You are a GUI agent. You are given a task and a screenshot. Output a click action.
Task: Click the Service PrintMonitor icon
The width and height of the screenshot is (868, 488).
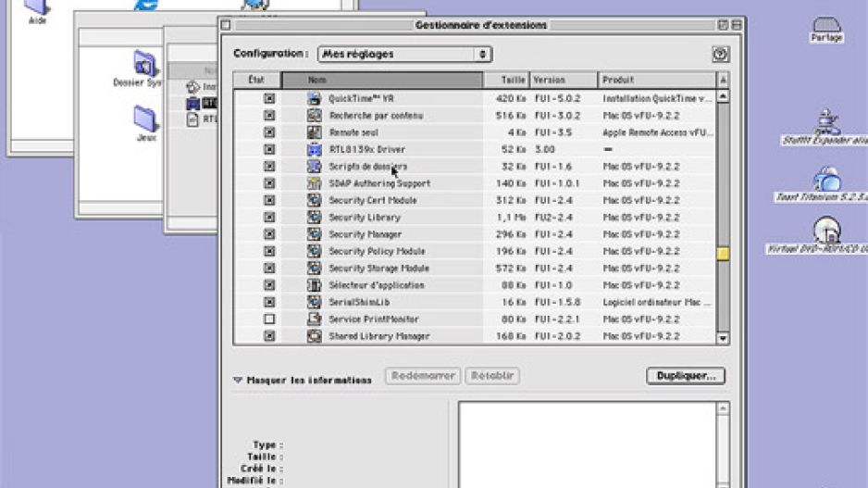[314, 319]
